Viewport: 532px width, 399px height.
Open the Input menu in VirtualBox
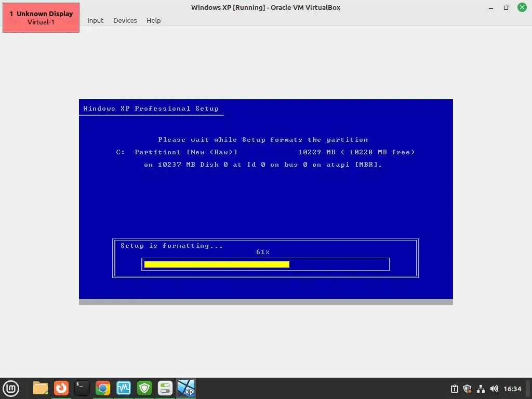(x=95, y=20)
